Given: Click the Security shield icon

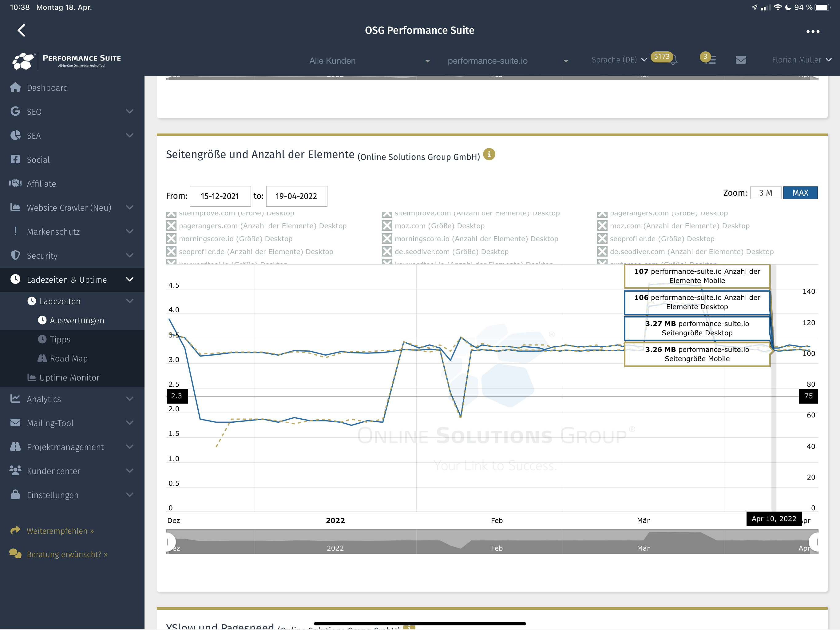Looking at the screenshot, I should (x=15, y=255).
